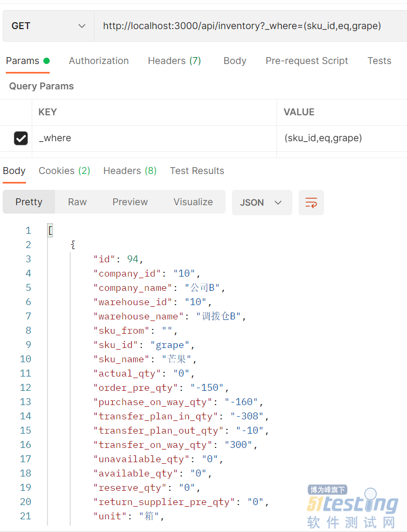This screenshot has width=407, height=532.
Task: Select the request Body tab
Action: [x=235, y=61]
